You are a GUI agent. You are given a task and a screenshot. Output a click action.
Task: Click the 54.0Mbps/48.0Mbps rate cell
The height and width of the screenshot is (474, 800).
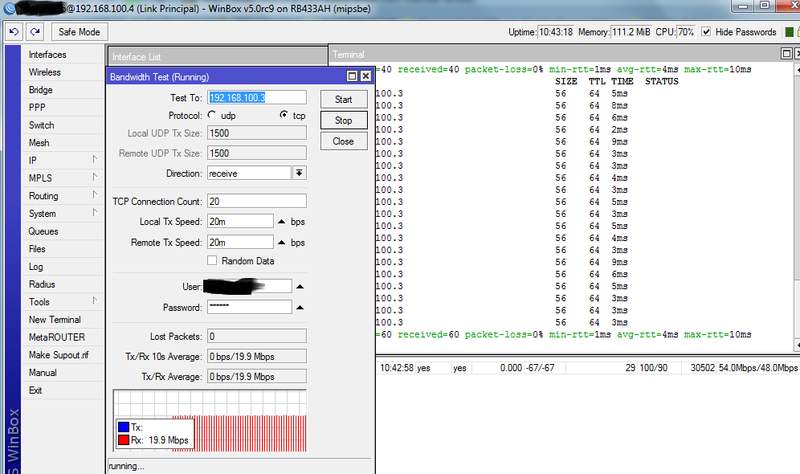tap(758, 367)
